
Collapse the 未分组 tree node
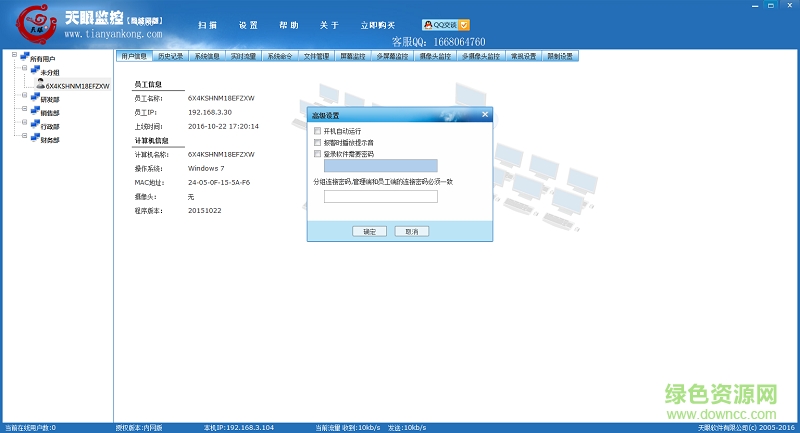[24, 68]
